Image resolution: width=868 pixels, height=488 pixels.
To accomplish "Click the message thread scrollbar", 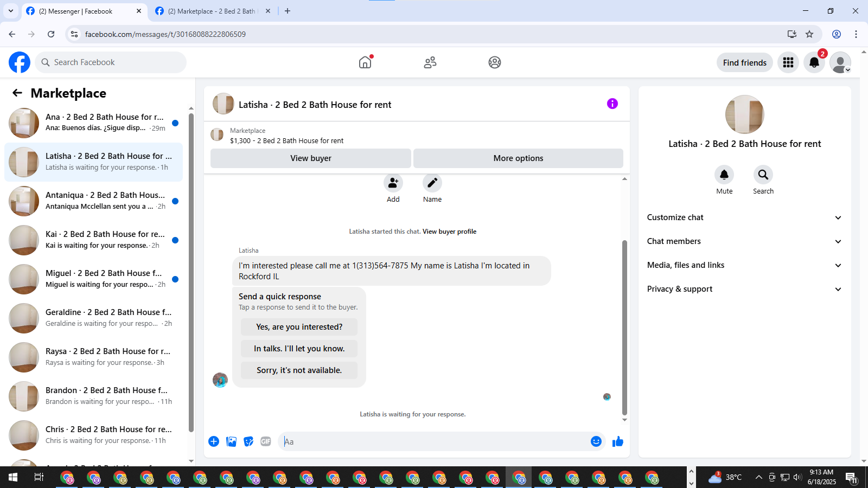I will point(624,328).
